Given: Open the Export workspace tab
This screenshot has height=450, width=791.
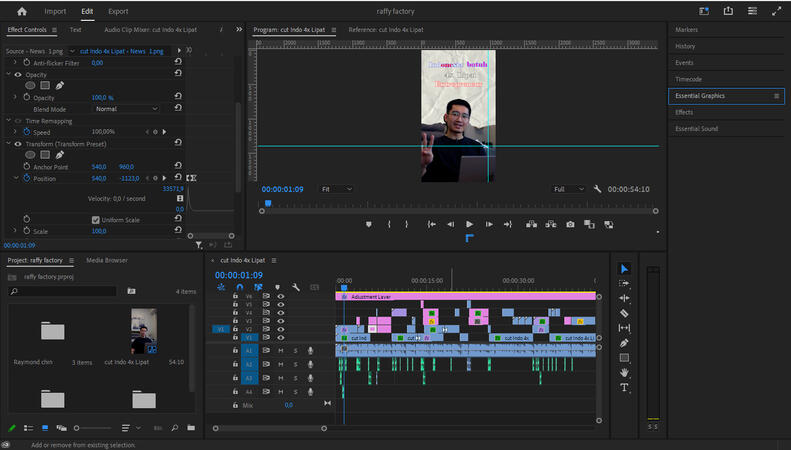Looking at the screenshot, I should click(x=118, y=11).
